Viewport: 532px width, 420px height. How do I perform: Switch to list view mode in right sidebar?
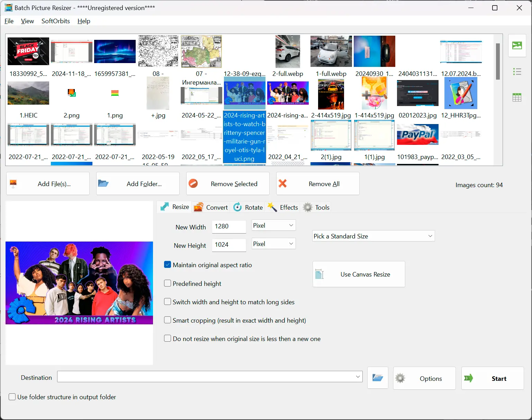tap(517, 71)
